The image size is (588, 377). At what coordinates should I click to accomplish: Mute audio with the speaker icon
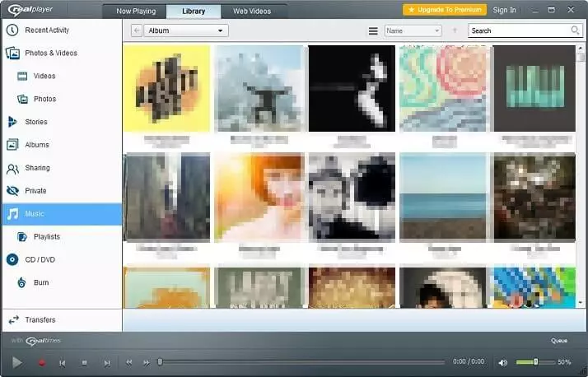(503, 362)
